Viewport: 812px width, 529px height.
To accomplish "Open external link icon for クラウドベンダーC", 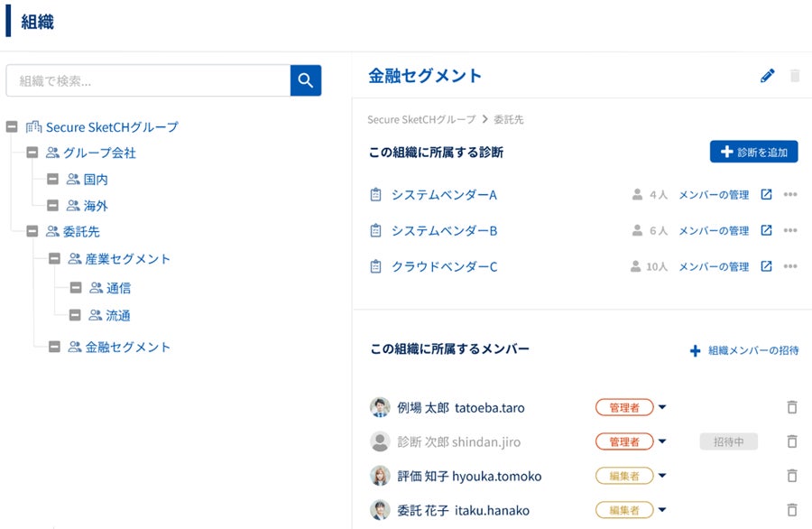I will click(766, 266).
